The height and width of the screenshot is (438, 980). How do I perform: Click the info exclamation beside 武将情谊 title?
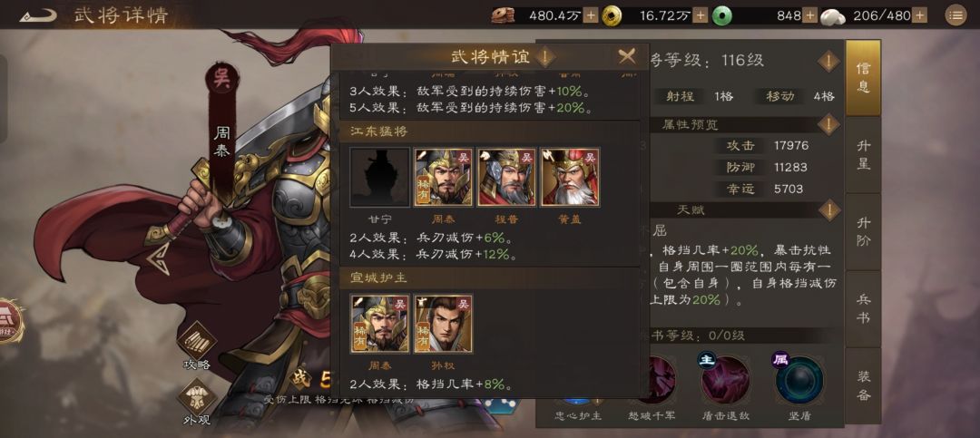[x=545, y=57]
